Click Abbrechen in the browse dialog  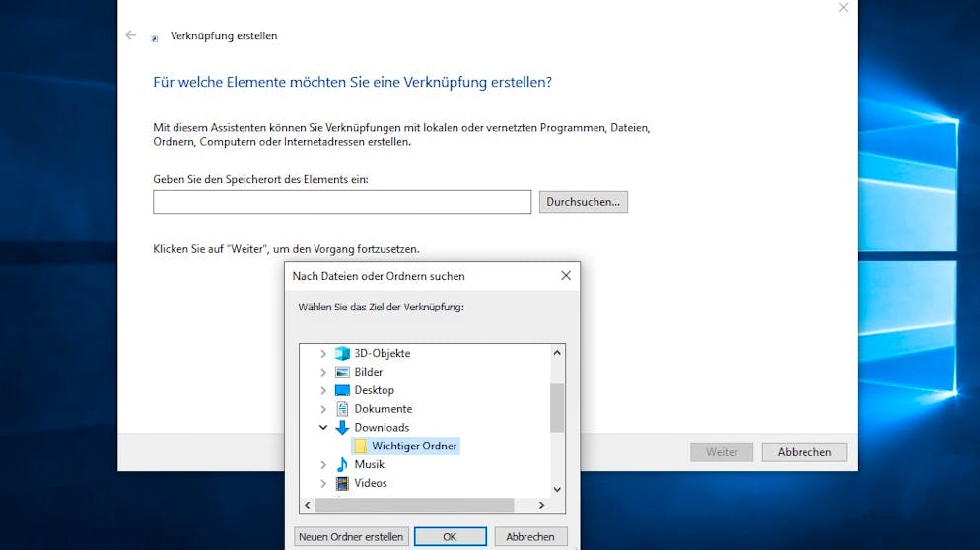point(530,537)
